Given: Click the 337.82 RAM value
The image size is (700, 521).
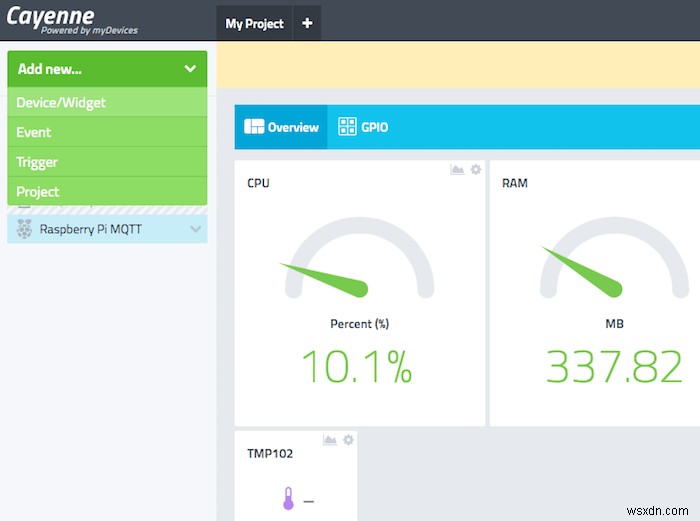Looking at the screenshot, I should [x=614, y=367].
